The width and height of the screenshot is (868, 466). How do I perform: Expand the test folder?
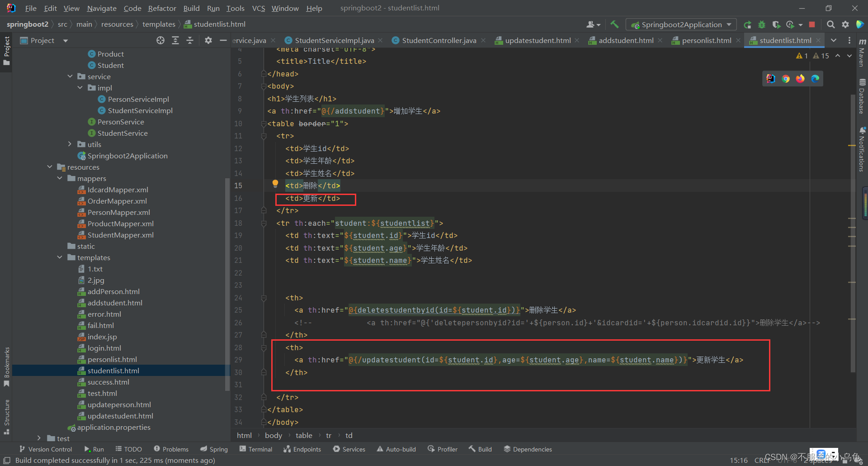coord(39,438)
